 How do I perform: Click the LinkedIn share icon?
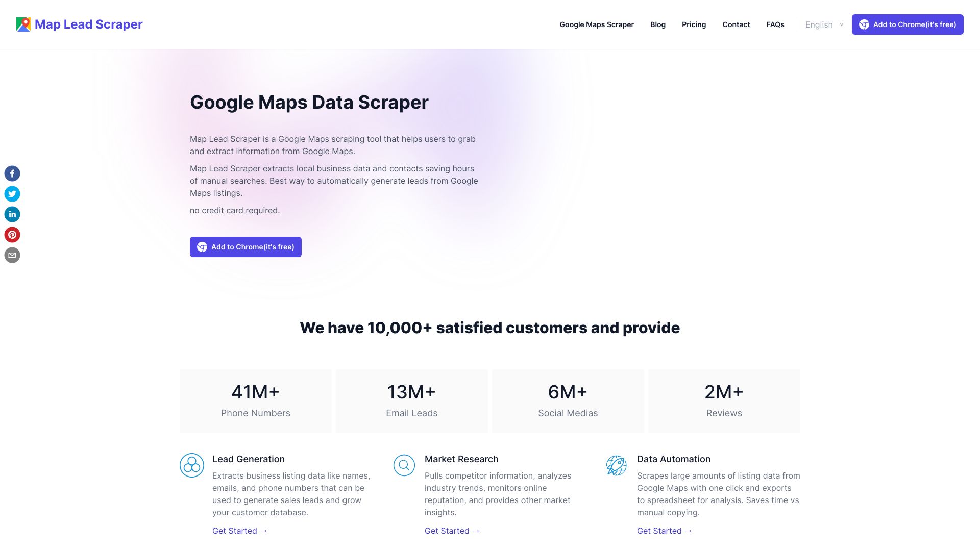click(x=12, y=215)
